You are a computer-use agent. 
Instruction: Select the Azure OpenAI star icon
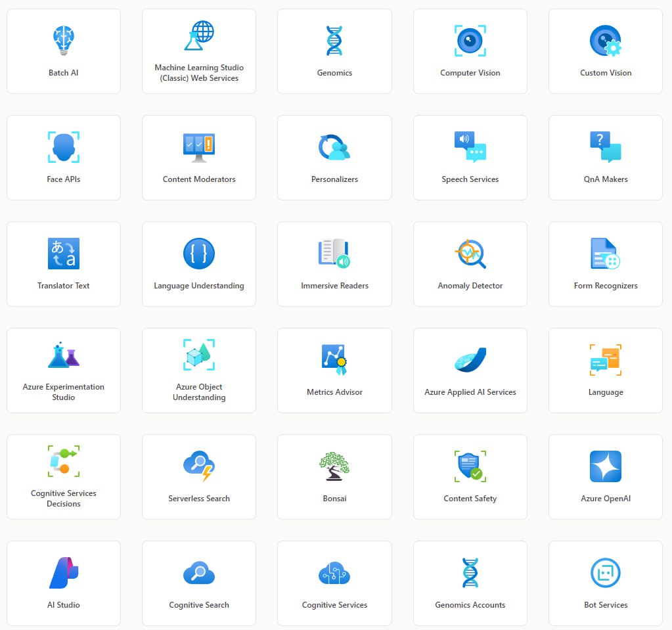tap(606, 466)
